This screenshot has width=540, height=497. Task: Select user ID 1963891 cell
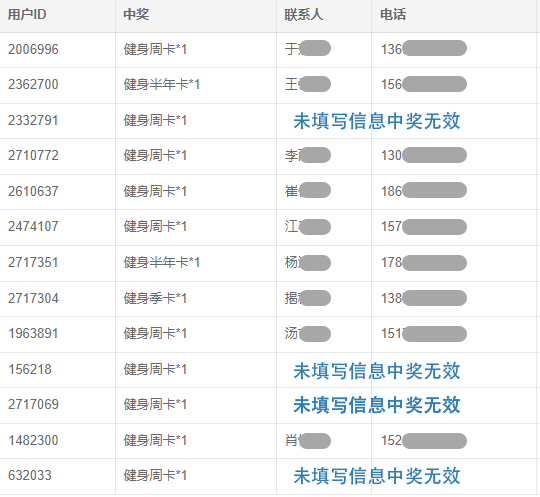[33, 334]
